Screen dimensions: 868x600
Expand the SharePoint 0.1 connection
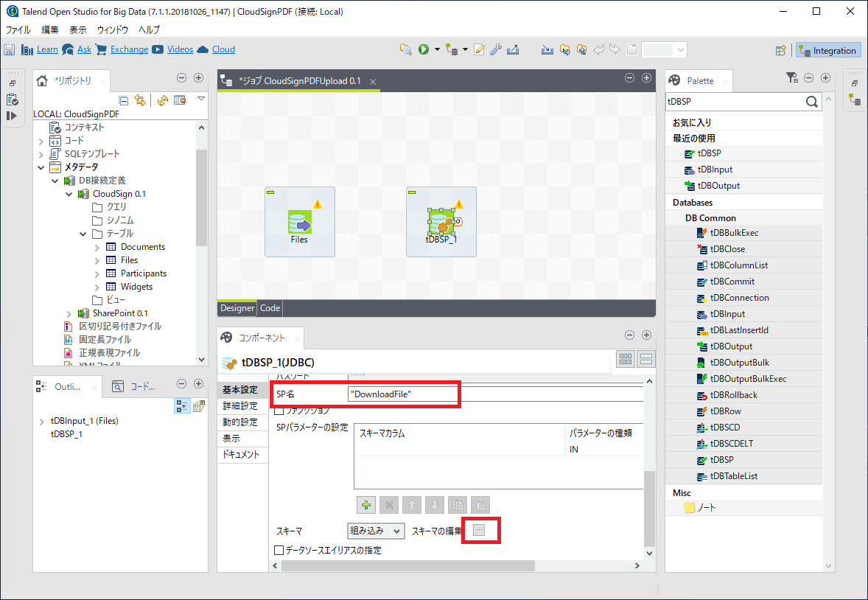tap(69, 313)
